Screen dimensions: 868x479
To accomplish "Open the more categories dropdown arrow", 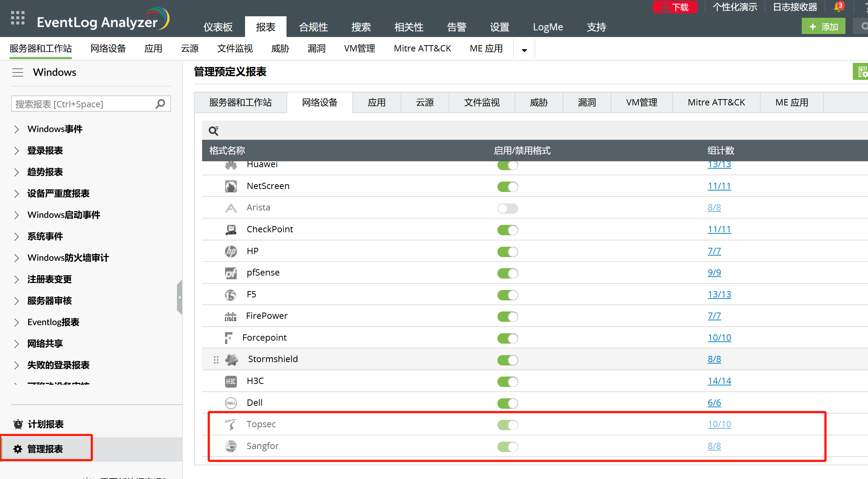I will (x=524, y=50).
